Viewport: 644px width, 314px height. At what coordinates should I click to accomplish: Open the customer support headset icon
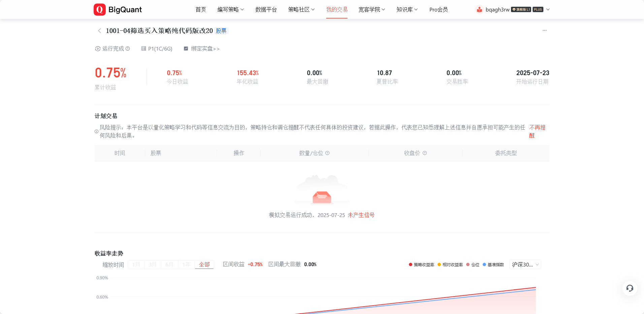pos(630,288)
